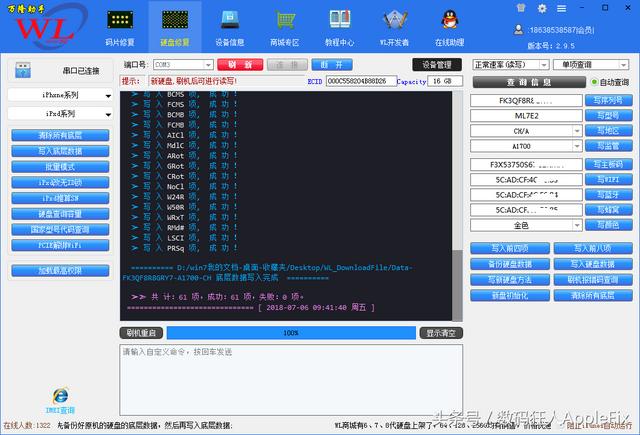Click the red 刷新 refresh button
This screenshot has height=435, width=640.
tap(240, 64)
